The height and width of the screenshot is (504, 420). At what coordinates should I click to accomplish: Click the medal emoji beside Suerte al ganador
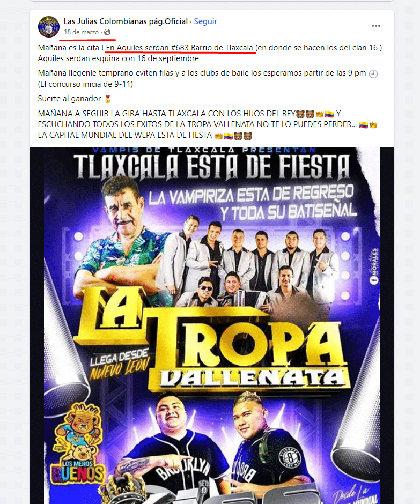coord(108,99)
